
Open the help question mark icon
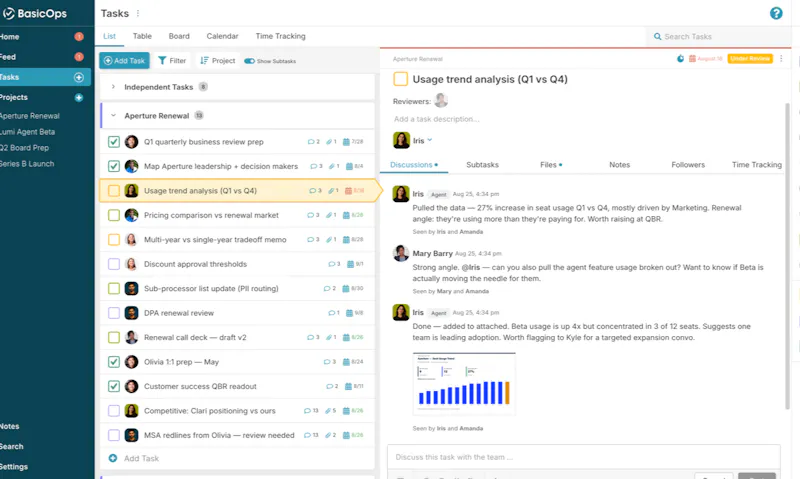point(776,13)
